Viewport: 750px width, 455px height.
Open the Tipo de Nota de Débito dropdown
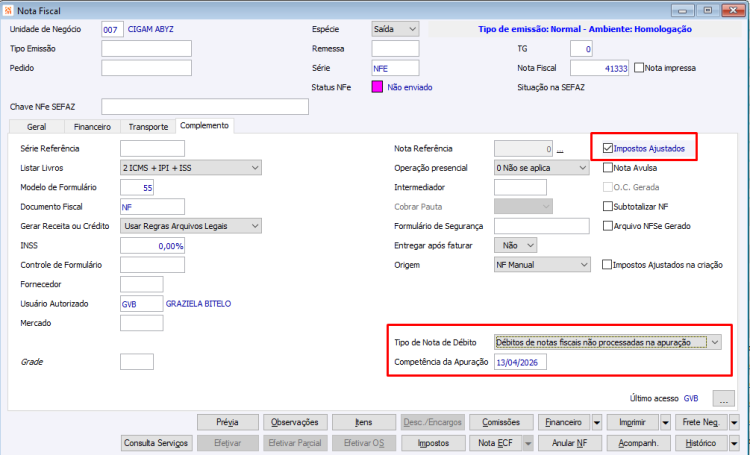tap(607, 343)
